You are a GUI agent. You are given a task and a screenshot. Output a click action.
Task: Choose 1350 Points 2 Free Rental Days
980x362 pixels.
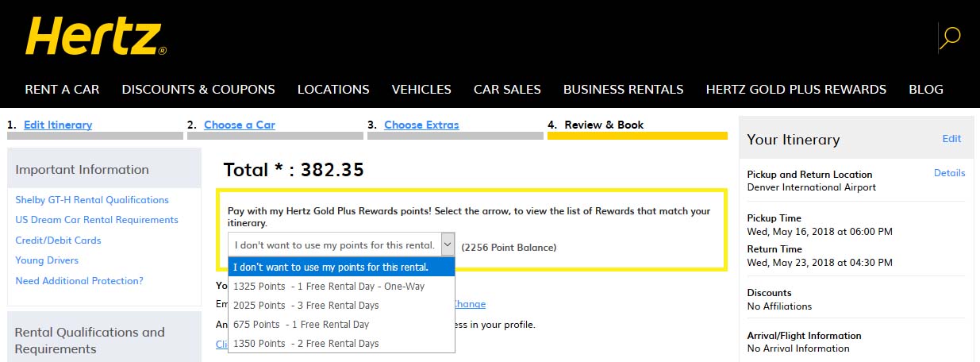[342, 343]
